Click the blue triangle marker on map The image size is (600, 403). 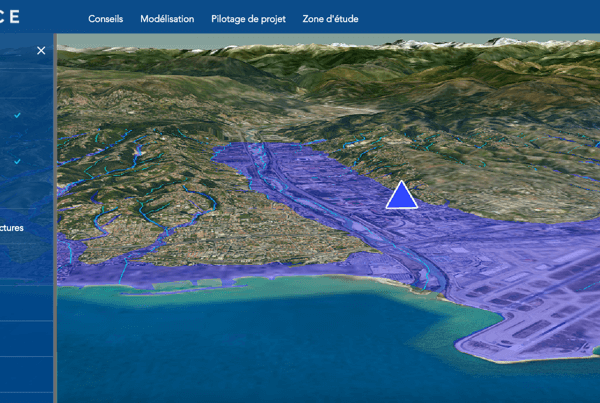pos(401,196)
